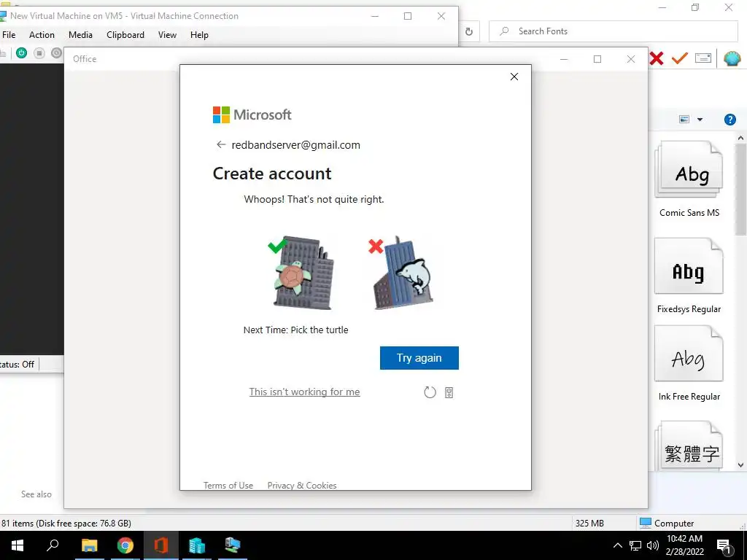The width and height of the screenshot is (747, 560).
Task: Click the Server Manager taskbar icon
Action: [x=197, y=545]
